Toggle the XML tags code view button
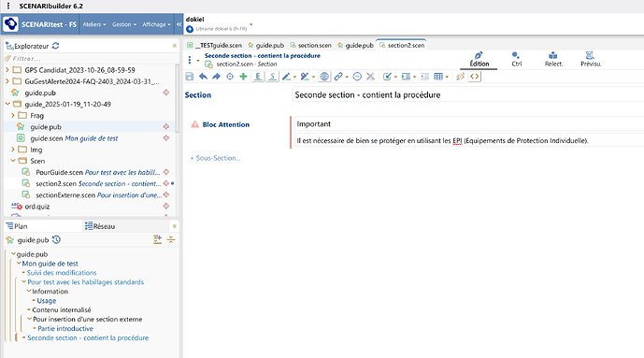This screenshot has height=358, width=644. tap(475, 77)
